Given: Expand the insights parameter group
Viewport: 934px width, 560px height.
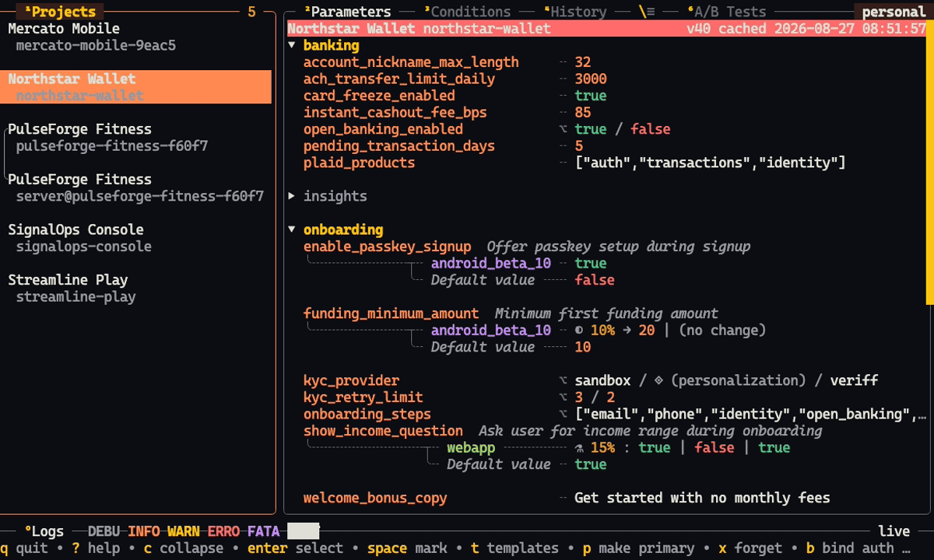Looking at the screenshot, I should pos(292,196).
